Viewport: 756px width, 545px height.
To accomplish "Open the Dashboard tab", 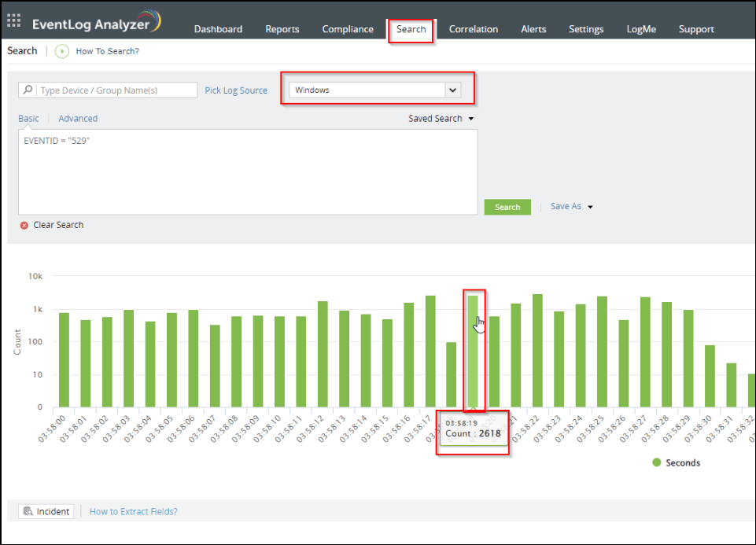I will (x=218, y=29).
